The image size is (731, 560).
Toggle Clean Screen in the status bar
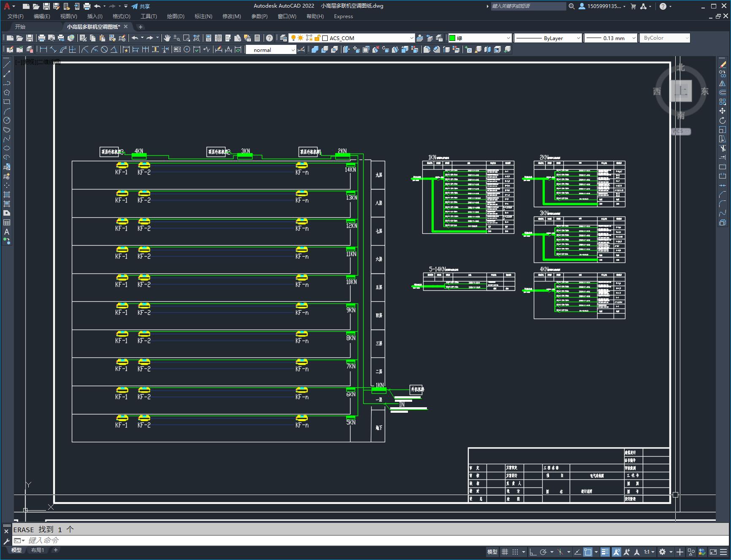713,552
